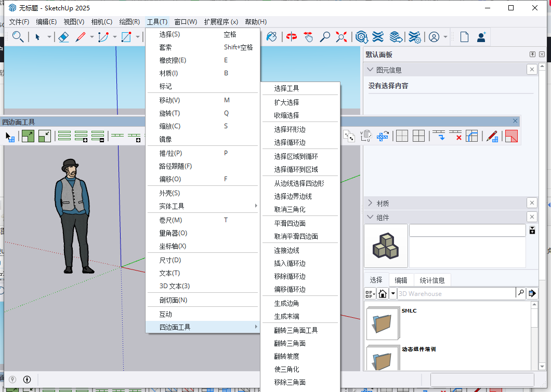Click the user account profile icon
This screenshot has height=392, width=551.
[x=434, y=36]
